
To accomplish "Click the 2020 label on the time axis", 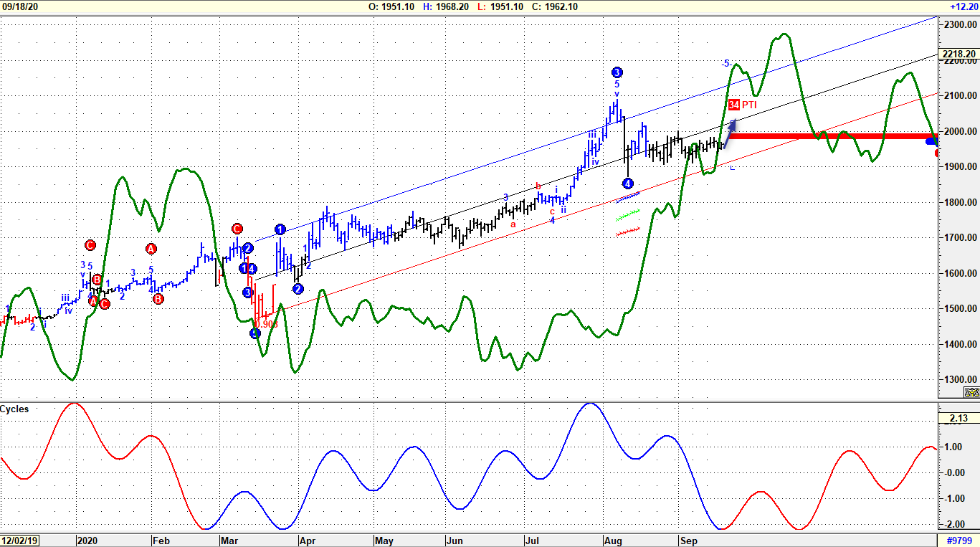I will pos(86,541).
